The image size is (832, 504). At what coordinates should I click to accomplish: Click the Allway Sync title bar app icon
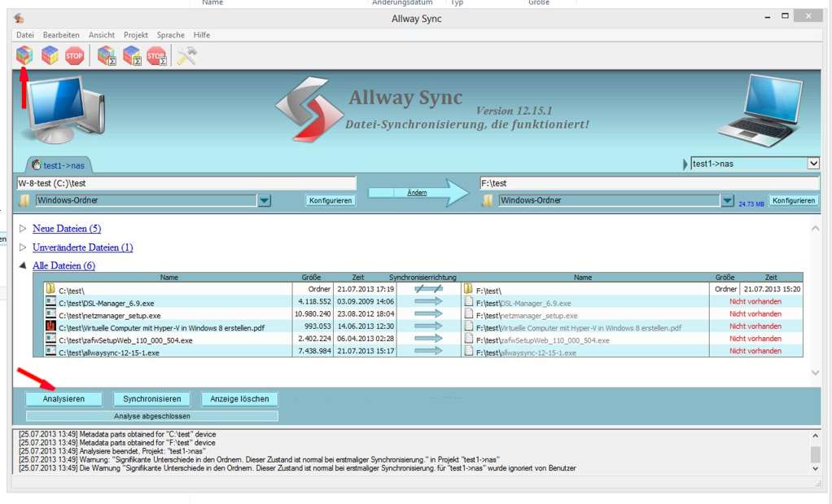pos(19,19)
